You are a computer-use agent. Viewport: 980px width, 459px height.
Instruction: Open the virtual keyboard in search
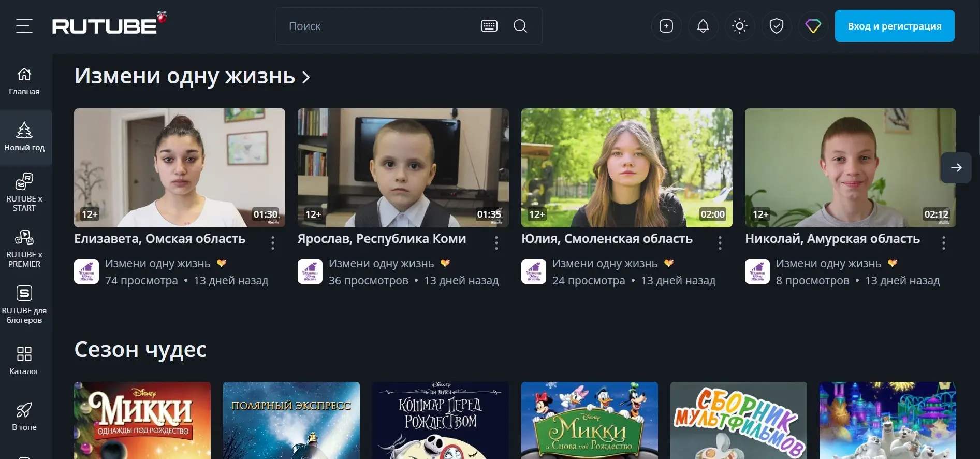(x=489, y=26)
